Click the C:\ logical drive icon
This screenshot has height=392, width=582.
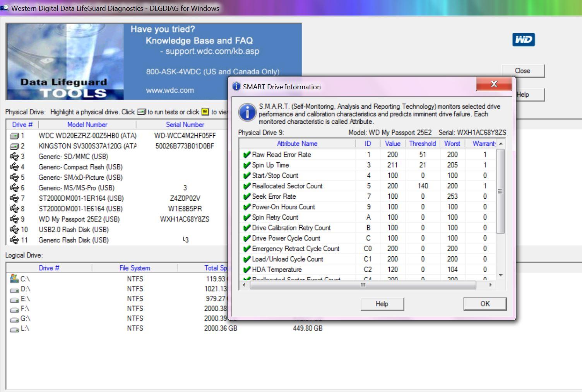pyautogui.click(x=14, y=278)
